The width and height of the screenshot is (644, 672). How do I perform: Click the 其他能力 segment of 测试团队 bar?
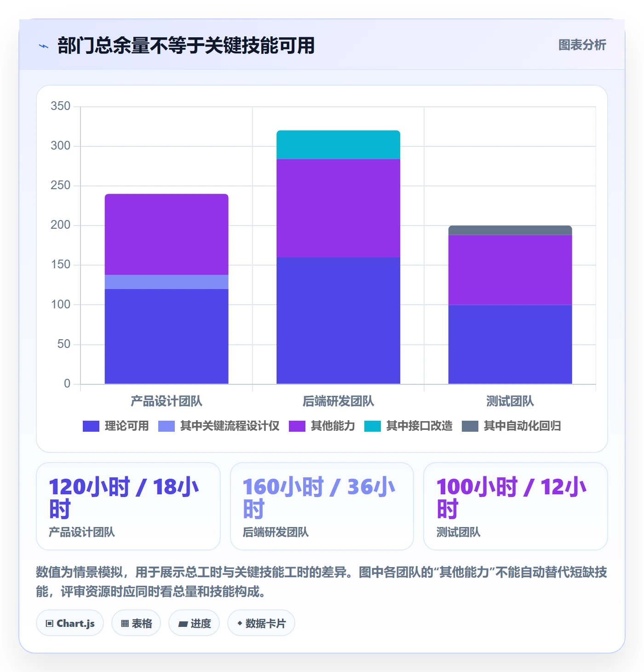[x=510, y=270]
